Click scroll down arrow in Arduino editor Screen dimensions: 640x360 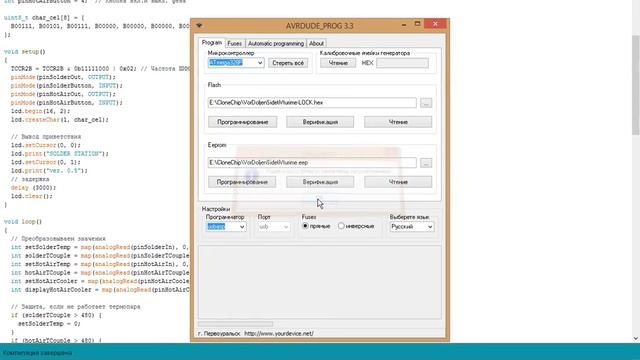click(x=636, y=338)
